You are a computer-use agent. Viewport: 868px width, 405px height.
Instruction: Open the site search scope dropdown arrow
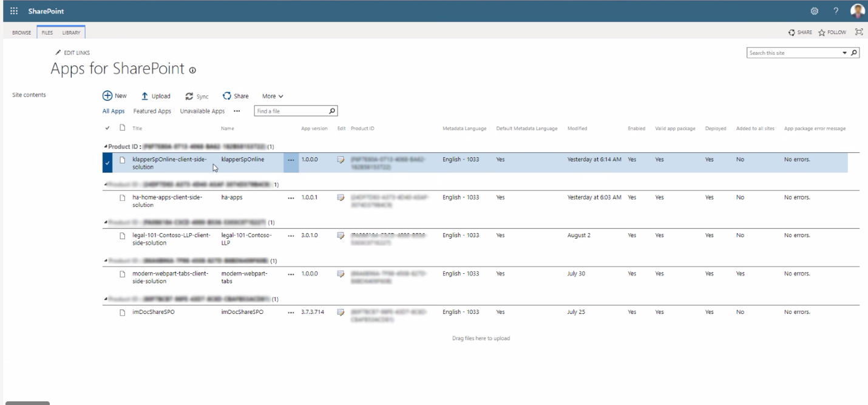point(844,53)
